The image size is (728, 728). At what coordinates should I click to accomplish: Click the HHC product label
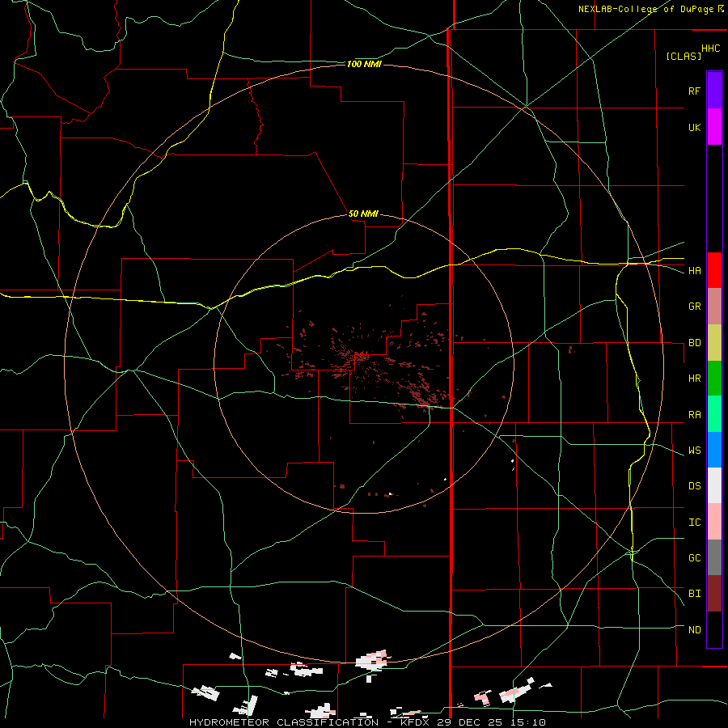[x=711, y=49]
